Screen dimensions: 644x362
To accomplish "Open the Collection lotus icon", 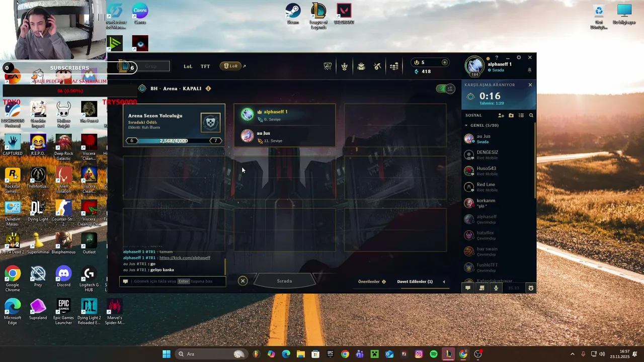I will click(x=345, y=66).
